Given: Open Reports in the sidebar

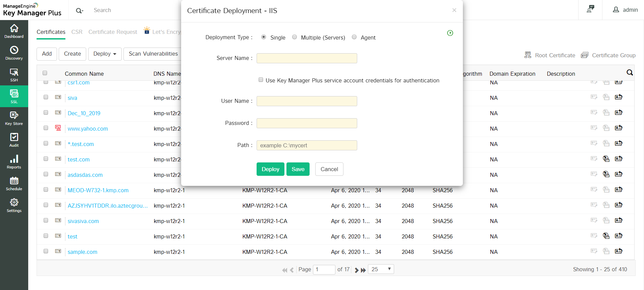Looking at the screenshot, I should (x=14, y=162).
